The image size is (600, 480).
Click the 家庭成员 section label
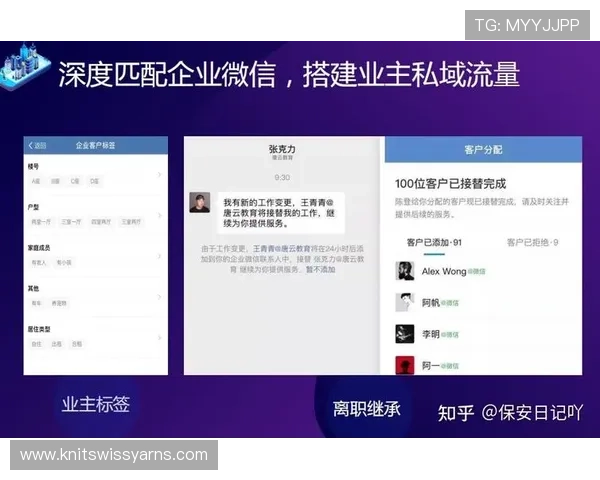click(x=39, y=248)
